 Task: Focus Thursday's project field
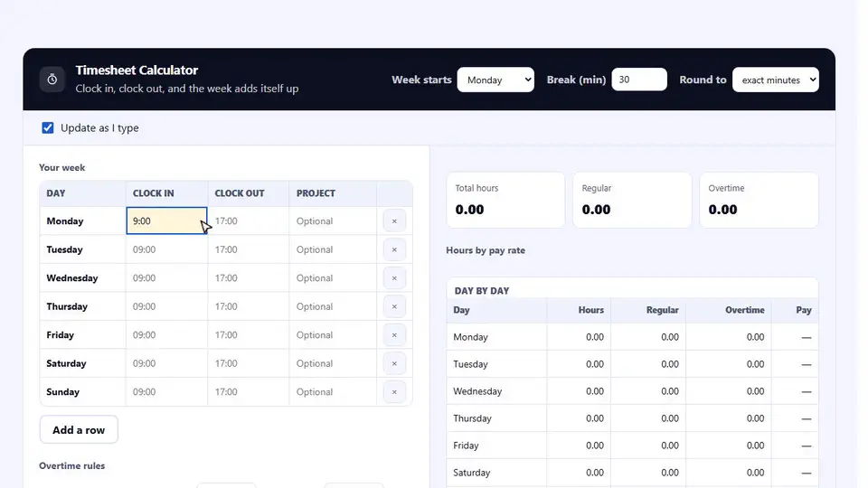[333, 306]
